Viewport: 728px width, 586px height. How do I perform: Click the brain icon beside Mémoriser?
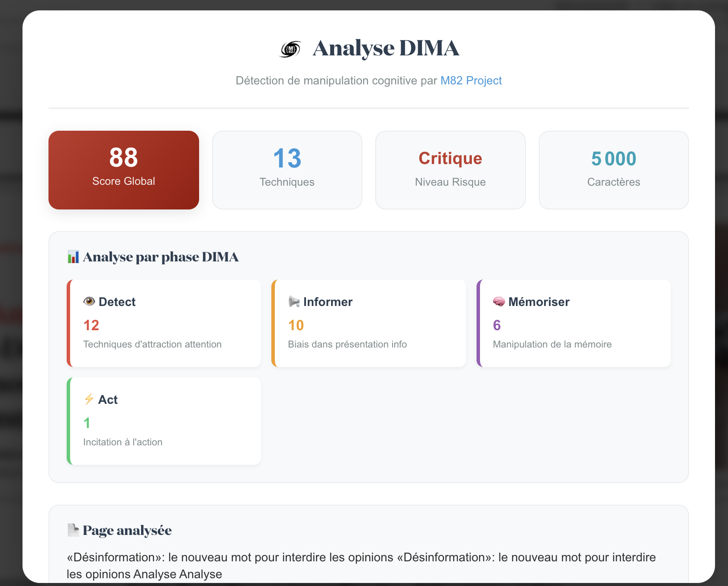coord(499,302)
